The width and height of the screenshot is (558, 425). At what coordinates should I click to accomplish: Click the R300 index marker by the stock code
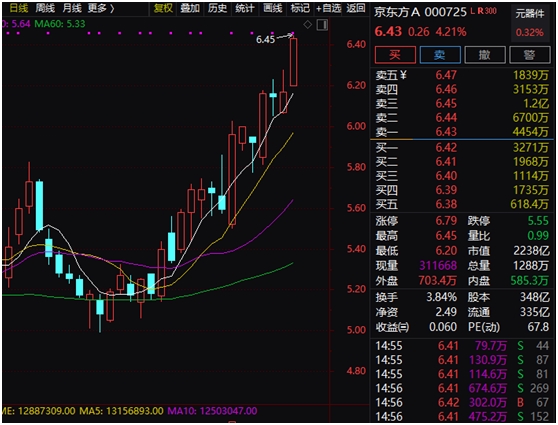pos(486,11)
